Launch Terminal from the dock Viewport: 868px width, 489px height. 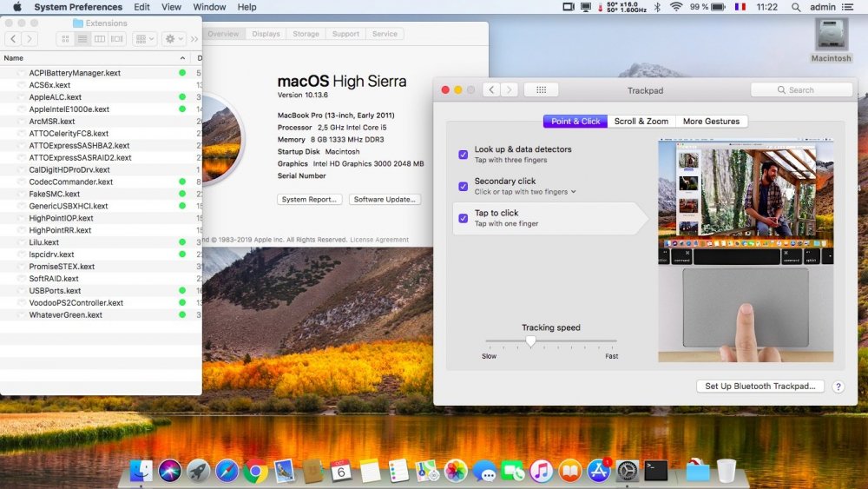pyautogui.click(x=655, y=471)
